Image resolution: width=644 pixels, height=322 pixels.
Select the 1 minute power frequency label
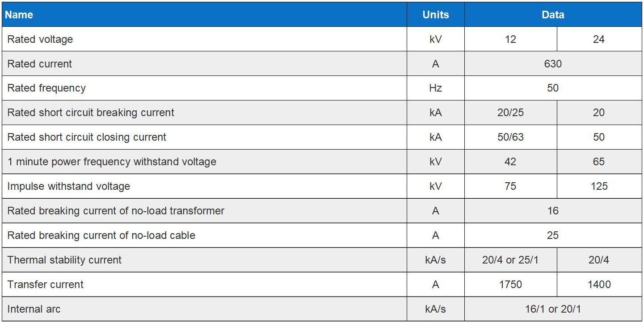pyautogui.click(x=112, y=162)
